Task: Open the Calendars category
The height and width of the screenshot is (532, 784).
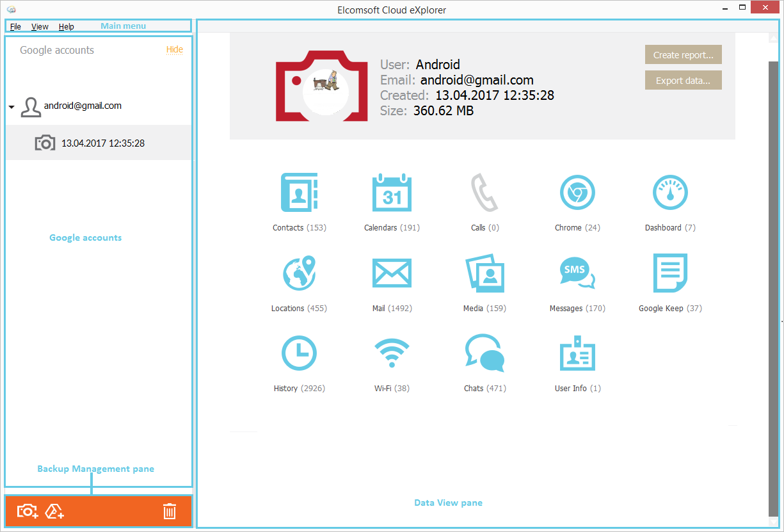Action: coord(392,193)
